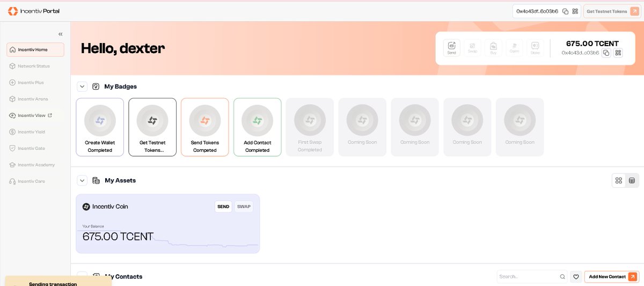
Task: Click the Buy icon in balance card
Action: (493, 48)
